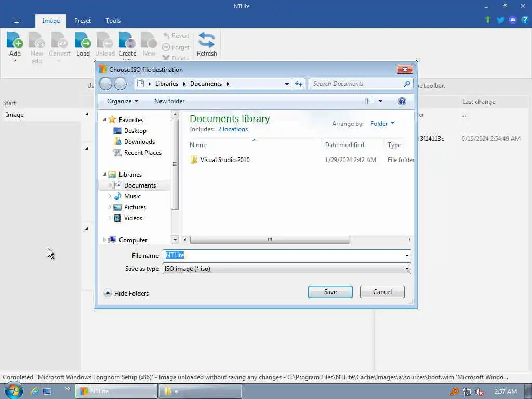532x399 pixels.
Task: Select Recent Places in Favorites
Action: coord(143,153)
